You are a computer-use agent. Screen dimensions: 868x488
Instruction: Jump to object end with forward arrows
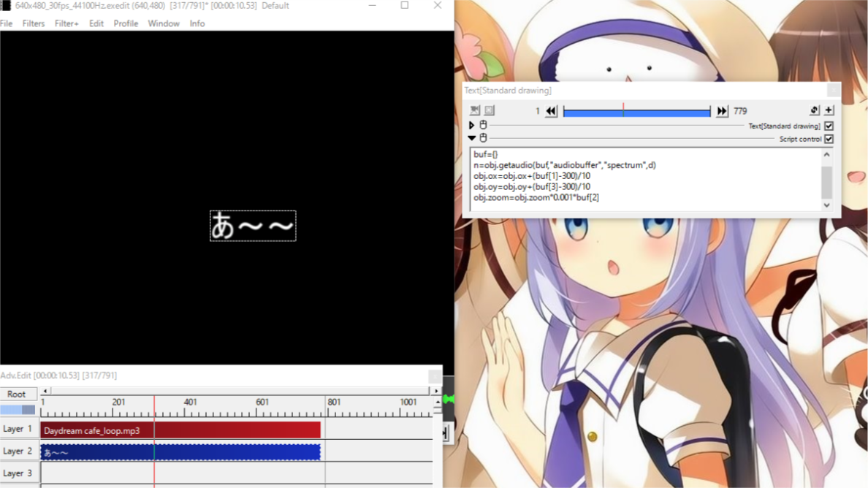point(722,111)
